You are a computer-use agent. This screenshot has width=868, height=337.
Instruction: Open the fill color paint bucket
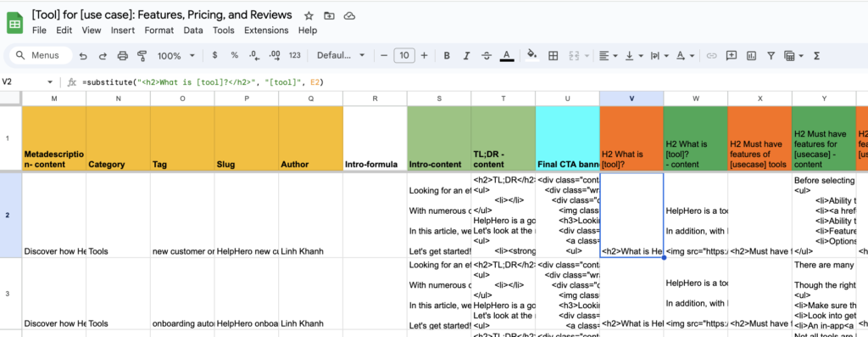tap(532, 55)
